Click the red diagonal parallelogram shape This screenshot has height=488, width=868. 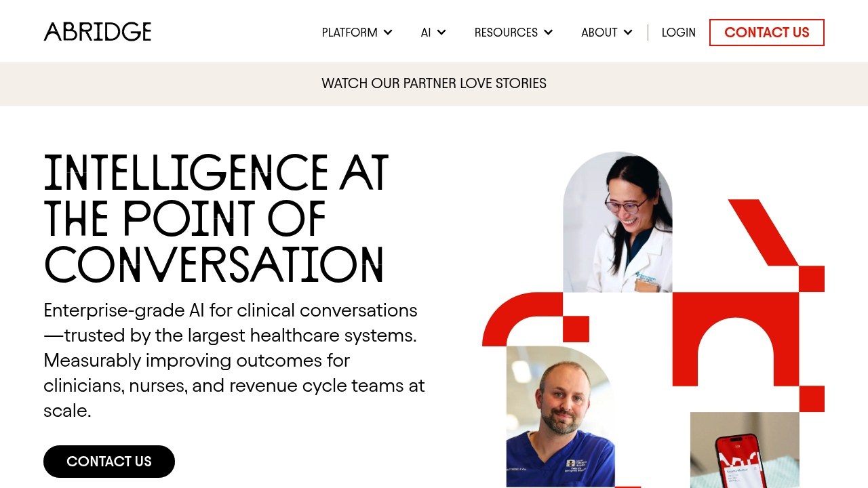click(764, 232)
